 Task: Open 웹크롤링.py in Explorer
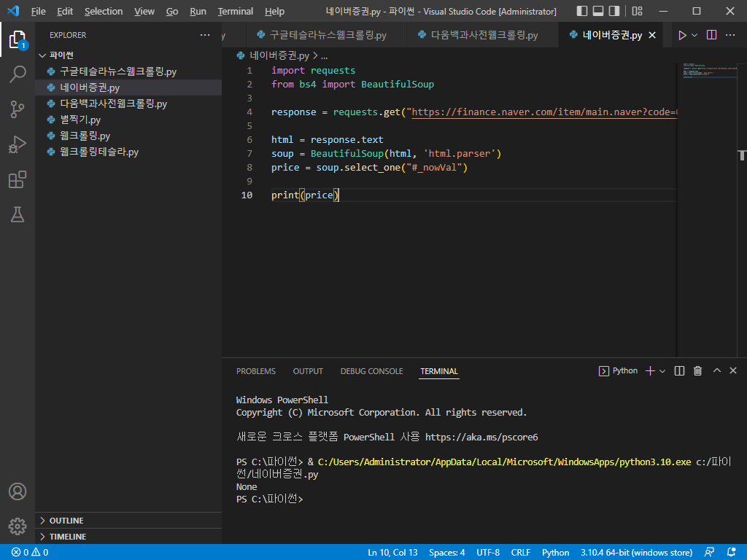[x=128, y=136]
